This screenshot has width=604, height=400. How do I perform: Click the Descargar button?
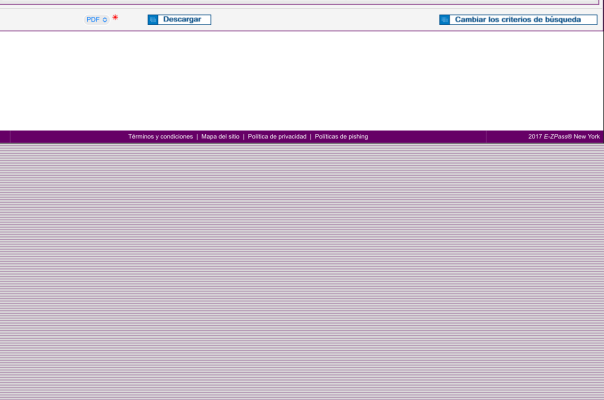tap(180, 20)
